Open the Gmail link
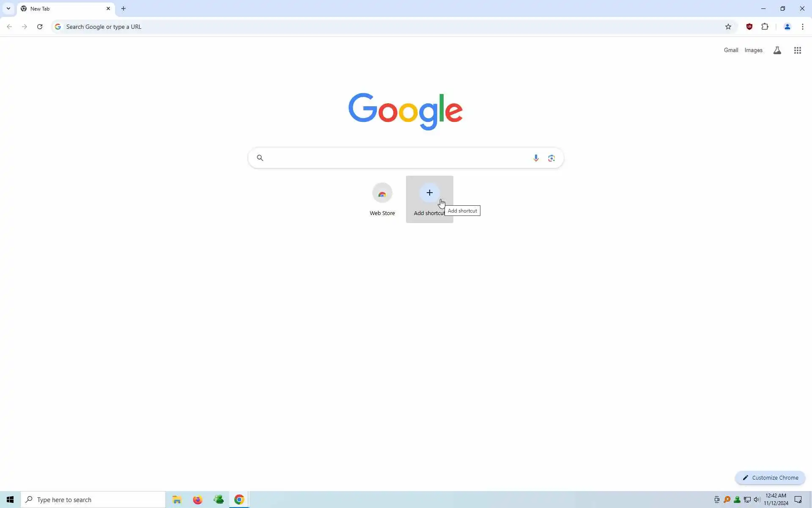This screenshot has height=508, width=812. pos(730,50)
